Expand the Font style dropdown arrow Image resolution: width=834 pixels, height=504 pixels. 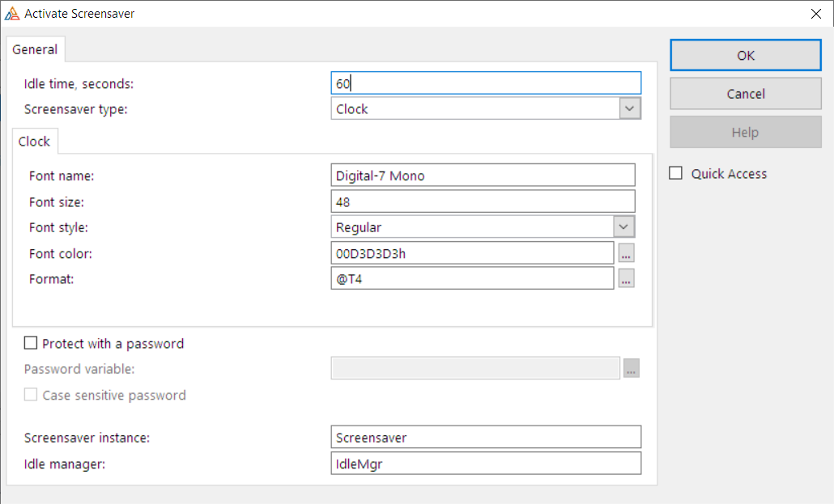coord(623,227)
